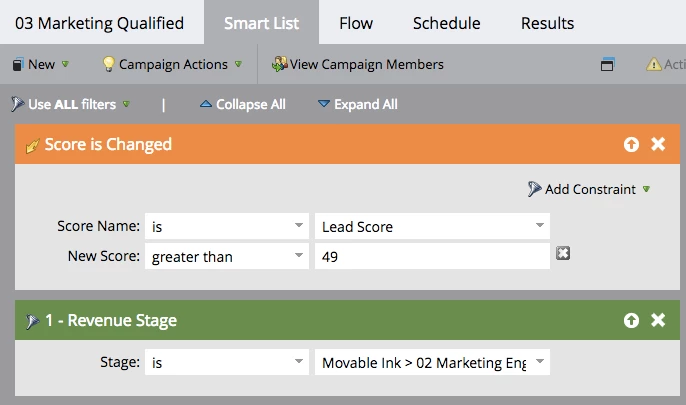
Task: Move Score is Changed trigger up
Action: (631, 145)
